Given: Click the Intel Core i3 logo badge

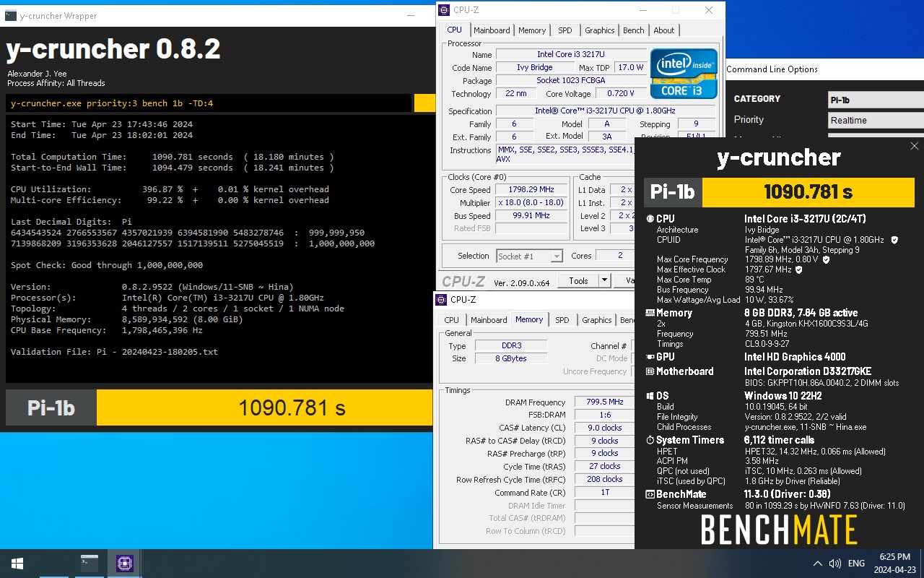Looking at the screenshot, I should (684, 74).
